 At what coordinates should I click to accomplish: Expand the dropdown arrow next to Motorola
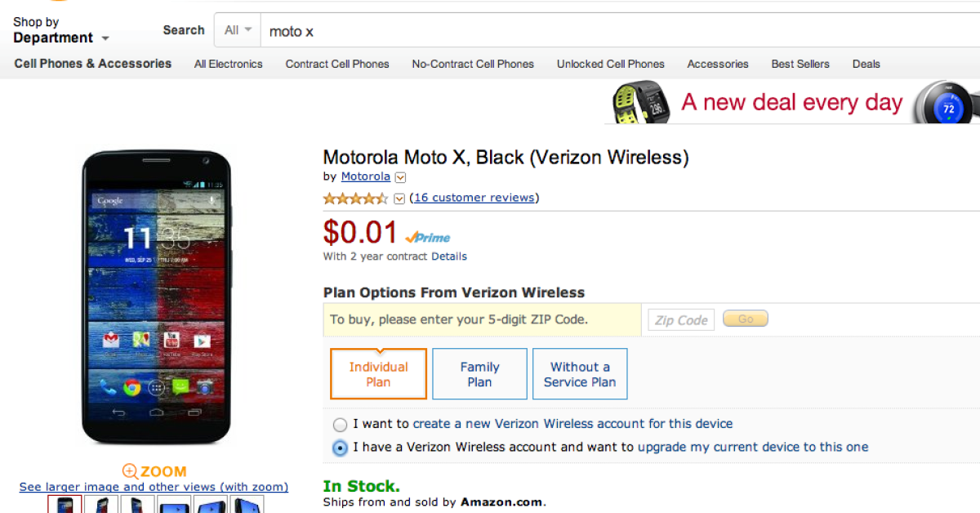click(x=400, y=177)
